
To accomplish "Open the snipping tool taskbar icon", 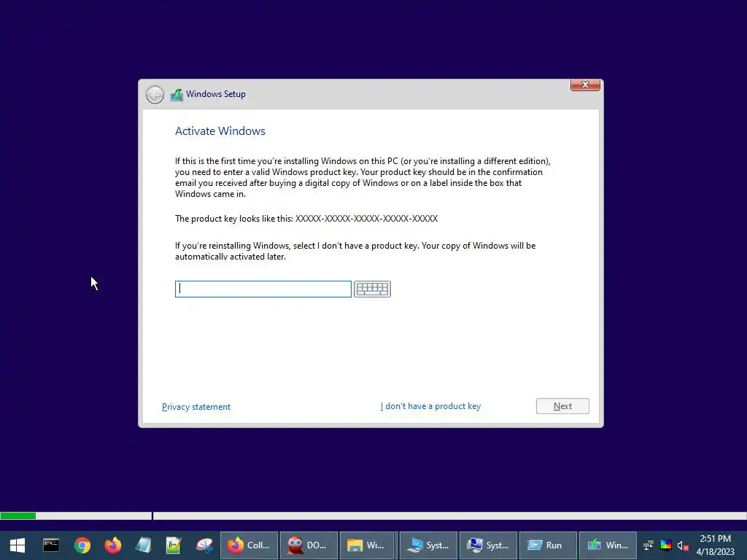I will click(205, 545).
